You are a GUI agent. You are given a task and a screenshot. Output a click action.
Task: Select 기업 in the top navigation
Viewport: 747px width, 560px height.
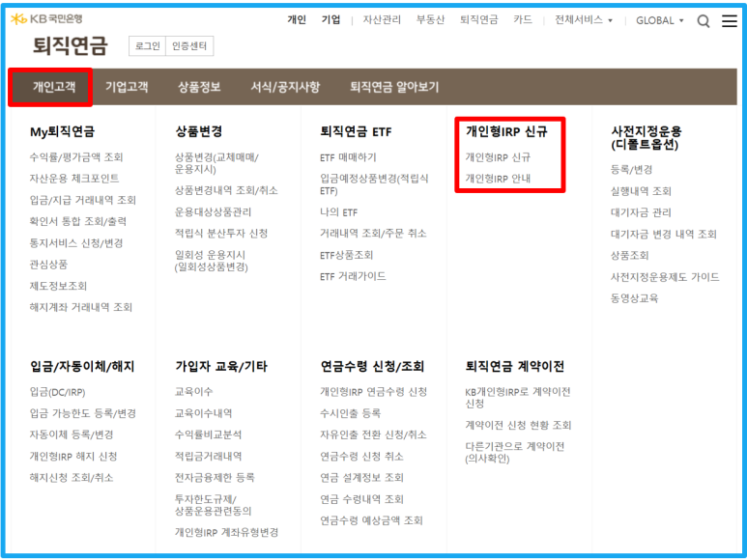point(330,19)
